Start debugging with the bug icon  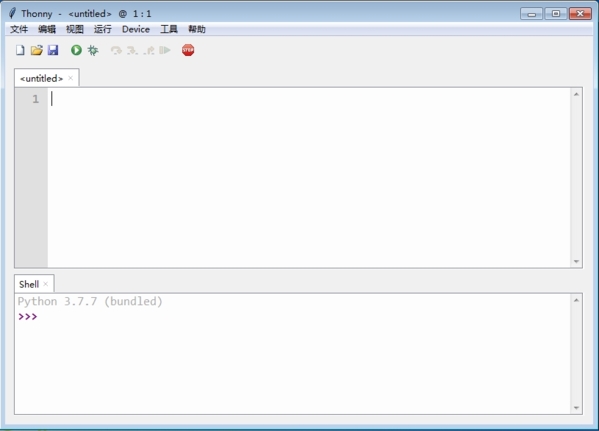tap(93, 50)
